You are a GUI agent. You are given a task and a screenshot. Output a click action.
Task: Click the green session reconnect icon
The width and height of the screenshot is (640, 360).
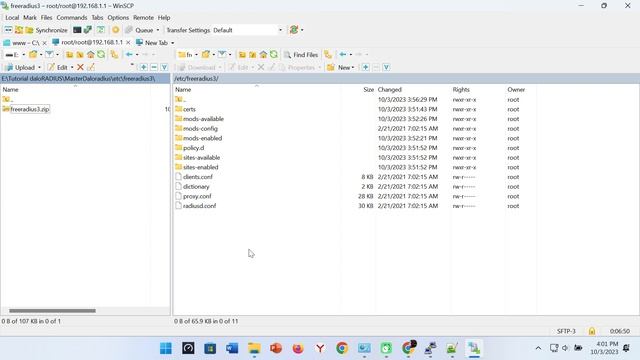(x=293, y=30)
